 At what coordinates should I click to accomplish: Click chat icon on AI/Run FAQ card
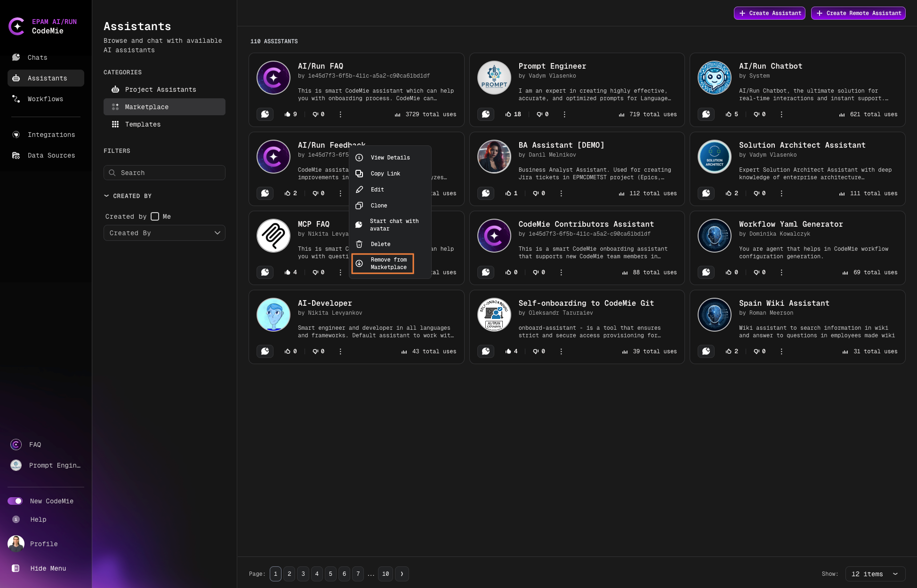265,114
